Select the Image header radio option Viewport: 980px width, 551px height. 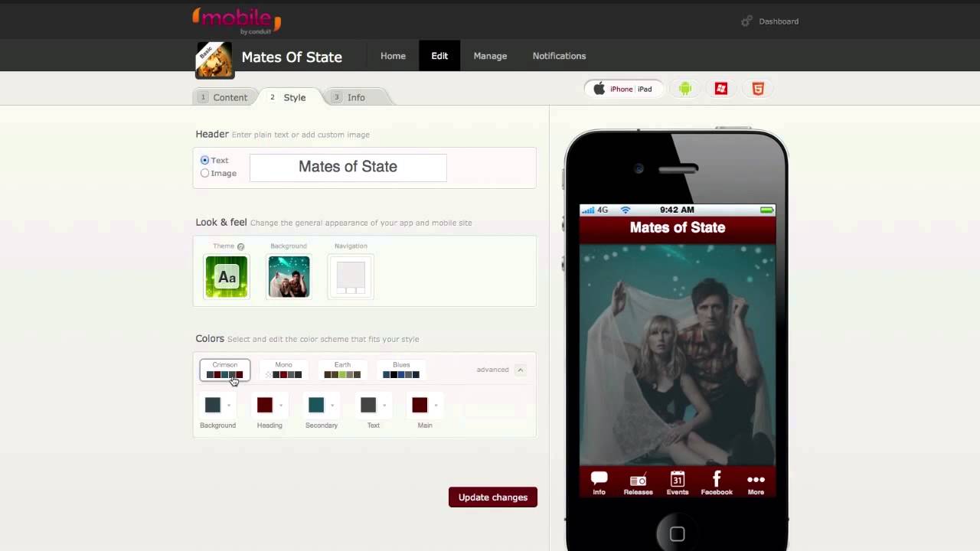[204, 173]
